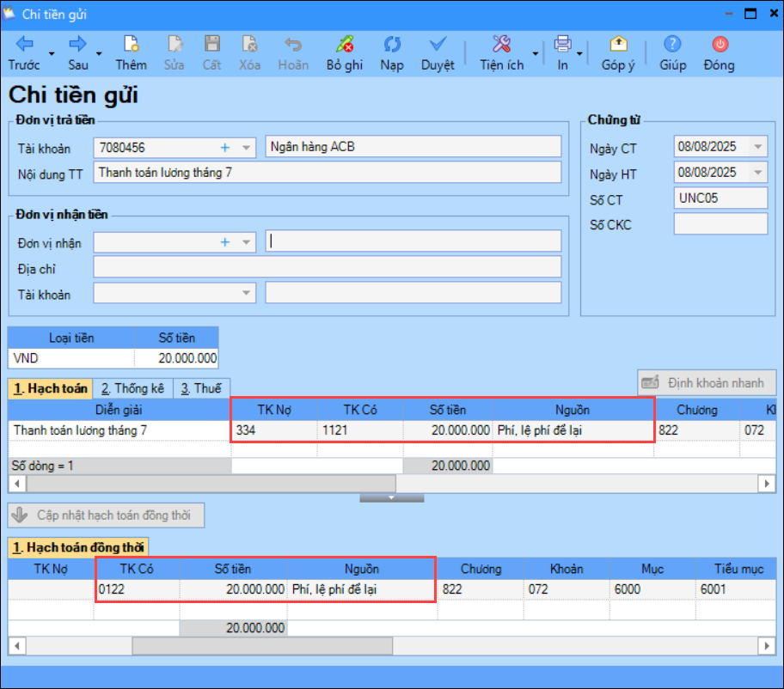Screen dimensions: 784x689
Task: Print voucher with In printer icon
Action: 562,44
